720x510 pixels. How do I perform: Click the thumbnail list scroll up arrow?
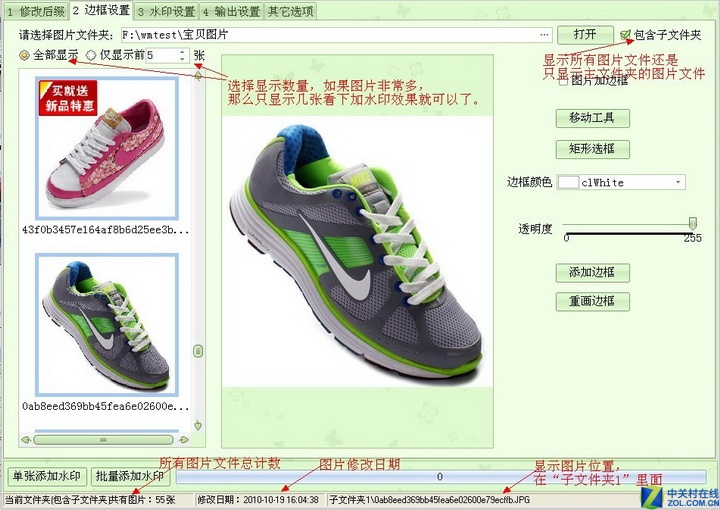198,75
